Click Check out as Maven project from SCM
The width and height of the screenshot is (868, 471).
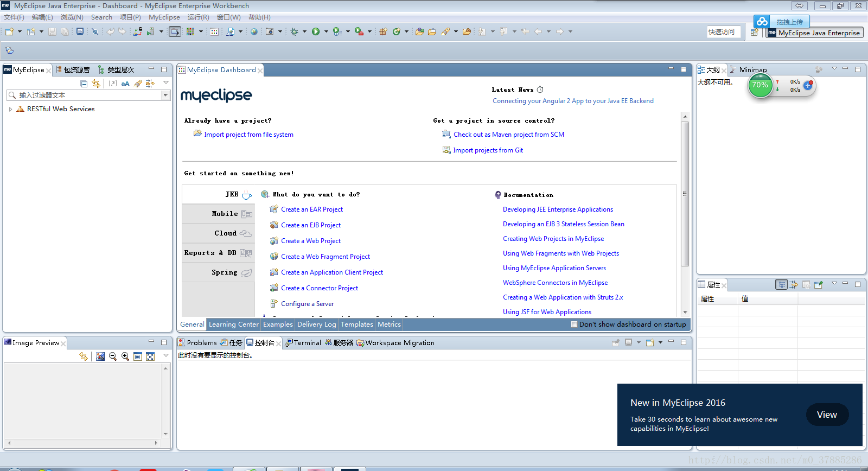[509, 135]
